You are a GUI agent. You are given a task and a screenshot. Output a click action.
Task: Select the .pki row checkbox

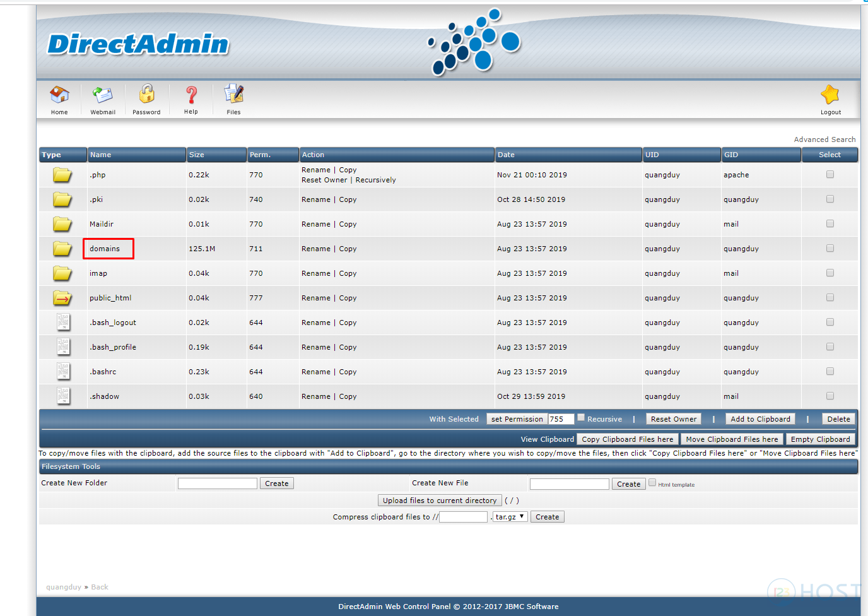[x=830, y=199]
